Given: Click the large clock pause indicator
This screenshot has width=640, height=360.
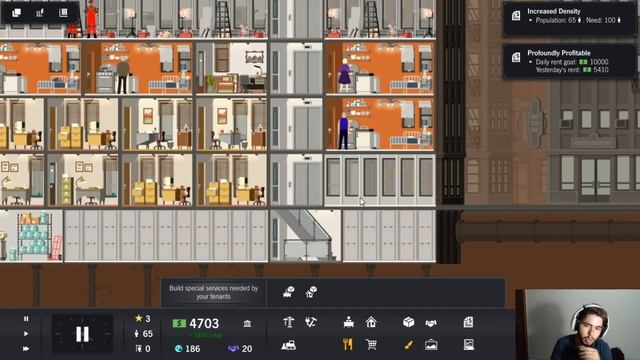Looking at the screenshot, I should [82, 334].
